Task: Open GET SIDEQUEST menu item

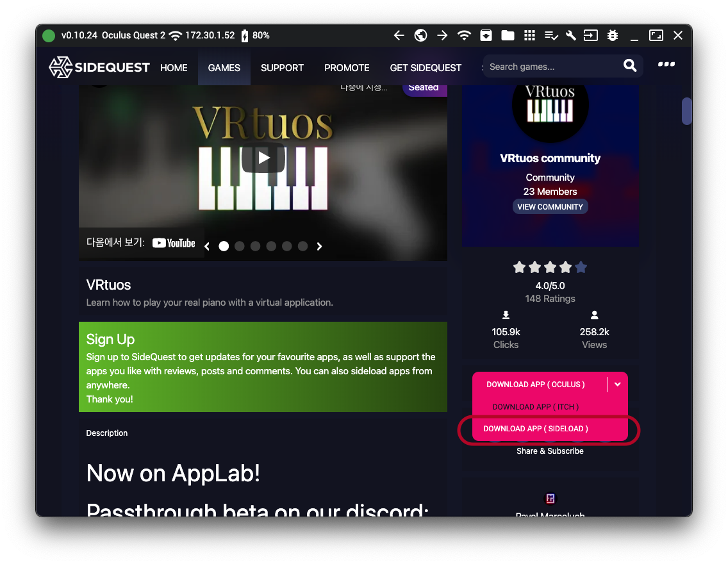Action: (x=426, y=68)
